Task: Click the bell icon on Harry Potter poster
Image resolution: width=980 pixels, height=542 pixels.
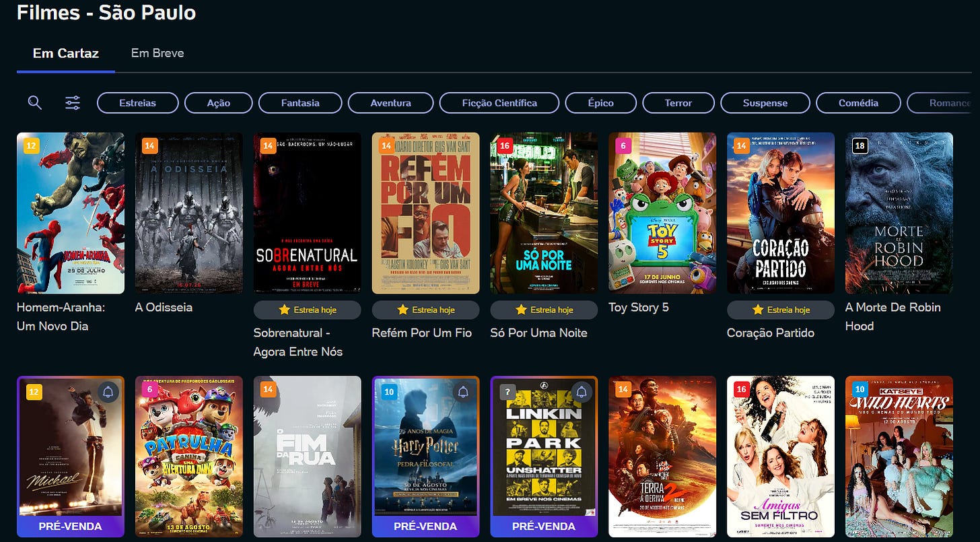Action: click(x=464, y=393)
